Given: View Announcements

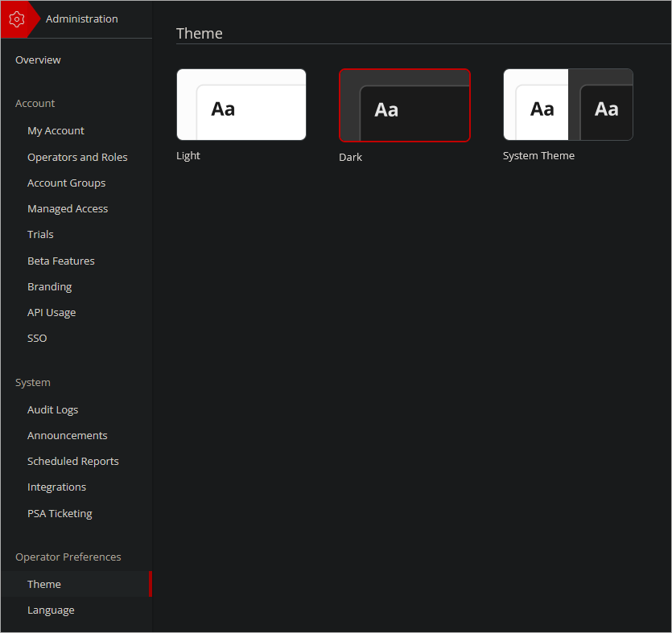Looking at the screenshot, I should (x=67, y=435).
